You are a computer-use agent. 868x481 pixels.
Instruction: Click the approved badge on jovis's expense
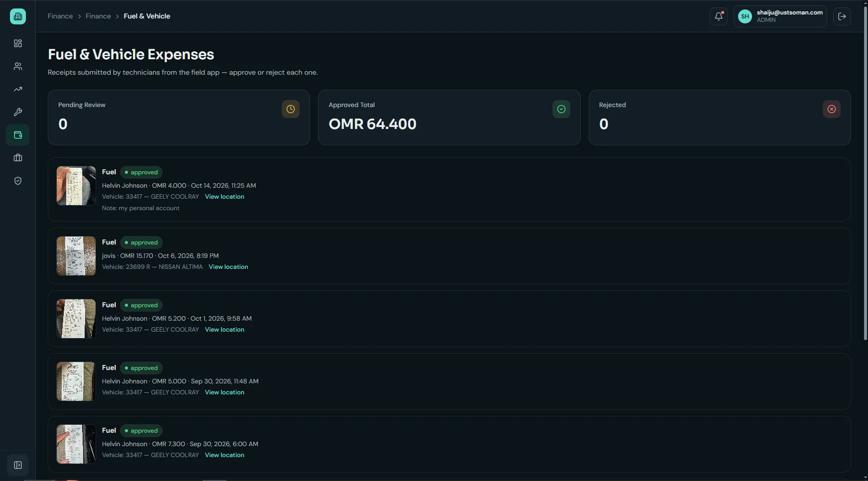(141, 242)
